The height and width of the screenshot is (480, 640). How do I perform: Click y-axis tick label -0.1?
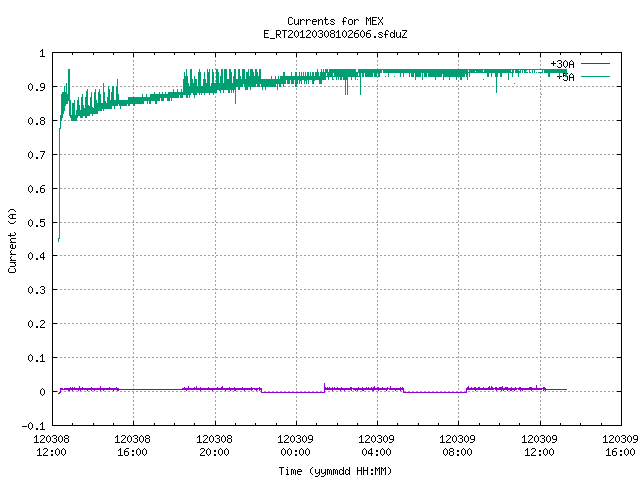pos(33,426)
